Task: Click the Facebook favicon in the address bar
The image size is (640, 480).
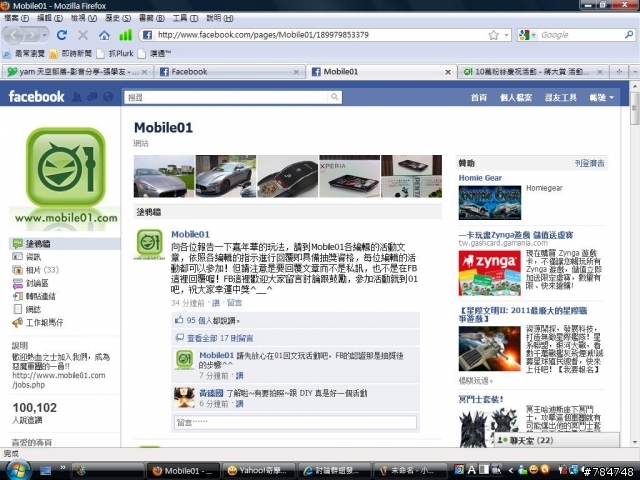Action: (148, 35)
